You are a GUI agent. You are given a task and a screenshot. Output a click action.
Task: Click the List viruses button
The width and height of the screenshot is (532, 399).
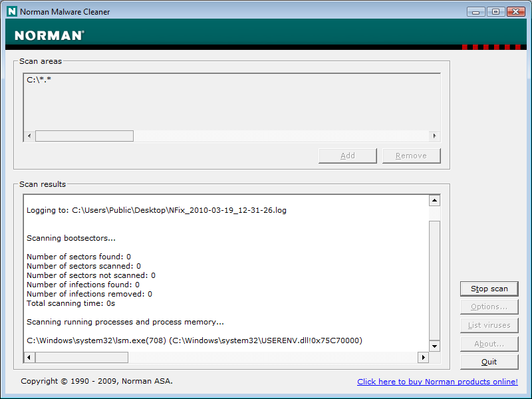(489, 325)
